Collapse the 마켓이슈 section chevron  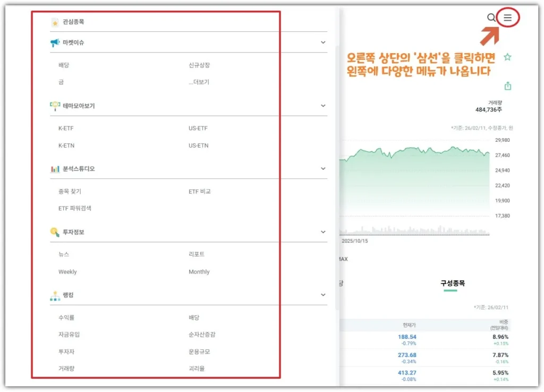[x=323, y=42]
